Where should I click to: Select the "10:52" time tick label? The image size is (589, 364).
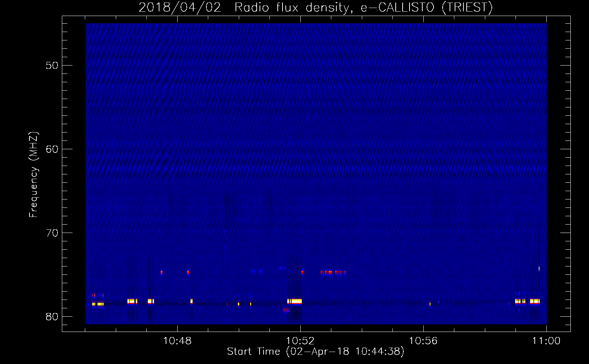point(300,341)
